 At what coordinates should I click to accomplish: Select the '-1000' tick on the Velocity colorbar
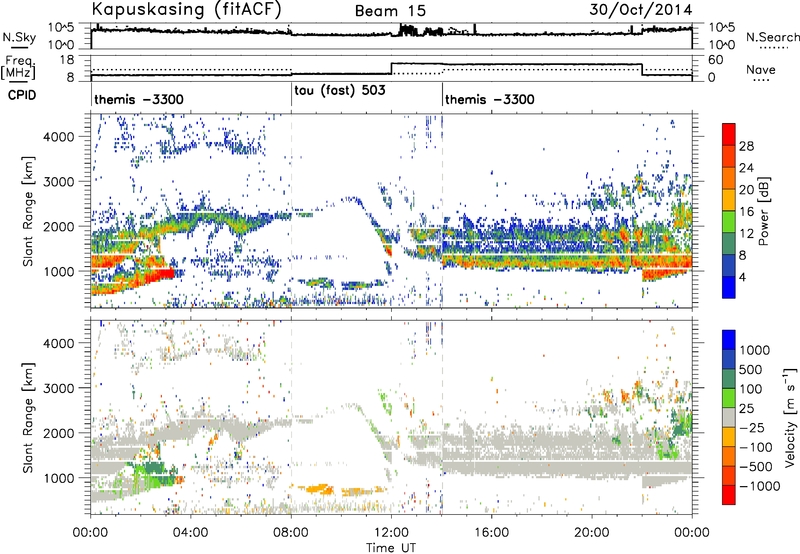click(760, 486)
